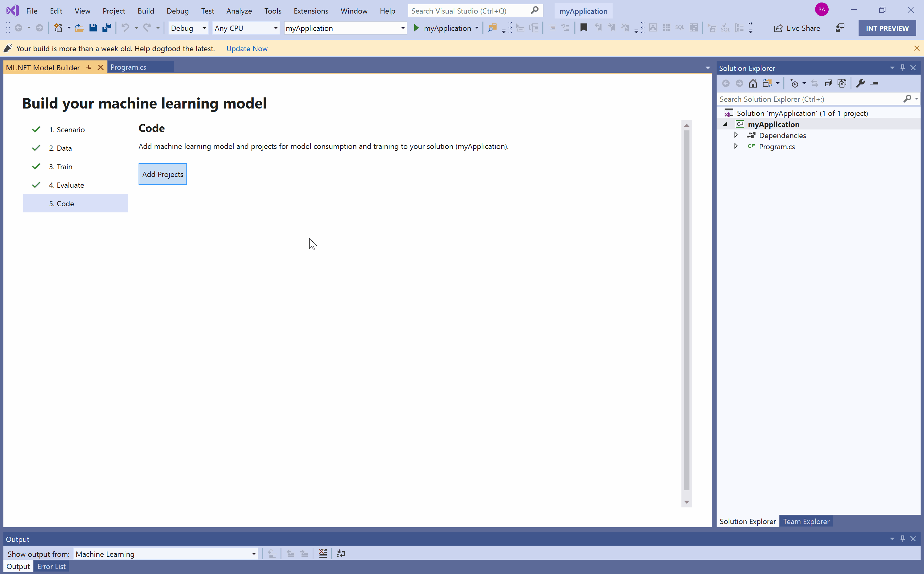Open Solution Explorer Properties with wrench icon
The height and width of the screenshot is (574, 924).
pyautogui.click(x=860, y=83)
